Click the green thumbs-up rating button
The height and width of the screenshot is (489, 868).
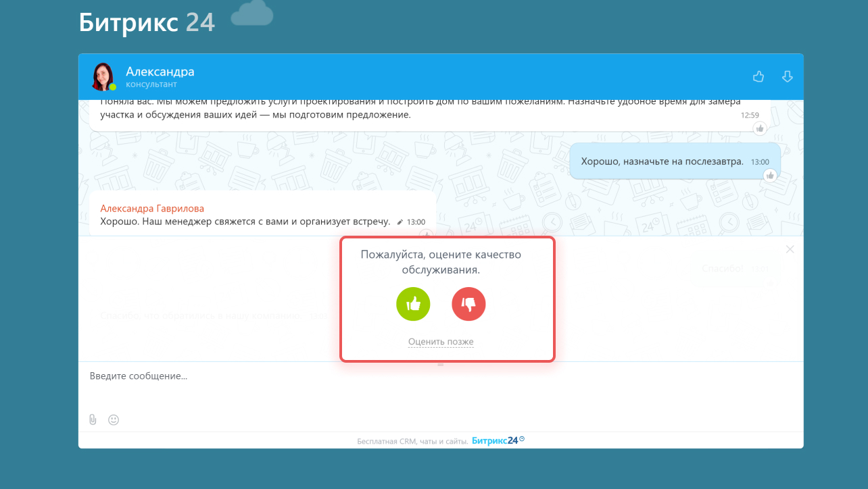pos(413,305)
